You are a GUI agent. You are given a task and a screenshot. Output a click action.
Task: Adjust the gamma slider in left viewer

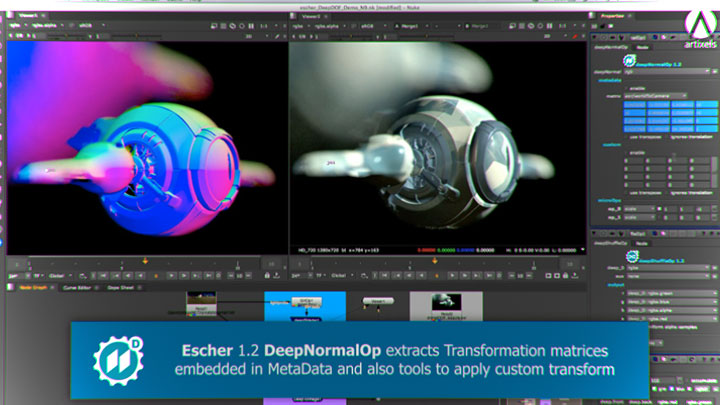[136, 36]
